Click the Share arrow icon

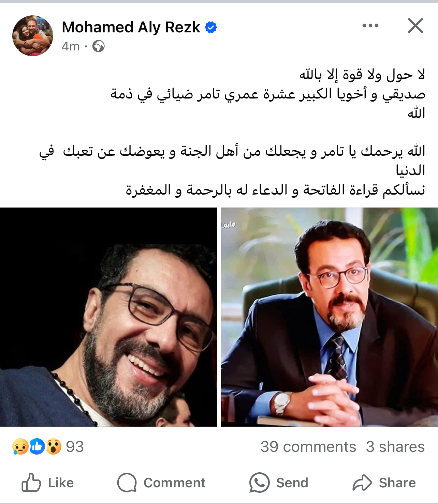pyautogui.click(x=362, y=483)
